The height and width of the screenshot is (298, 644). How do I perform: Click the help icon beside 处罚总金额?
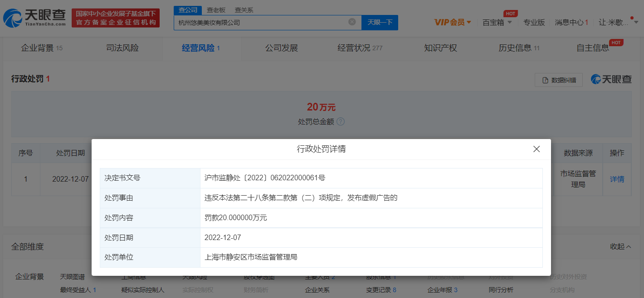click(x=341, y=122)
